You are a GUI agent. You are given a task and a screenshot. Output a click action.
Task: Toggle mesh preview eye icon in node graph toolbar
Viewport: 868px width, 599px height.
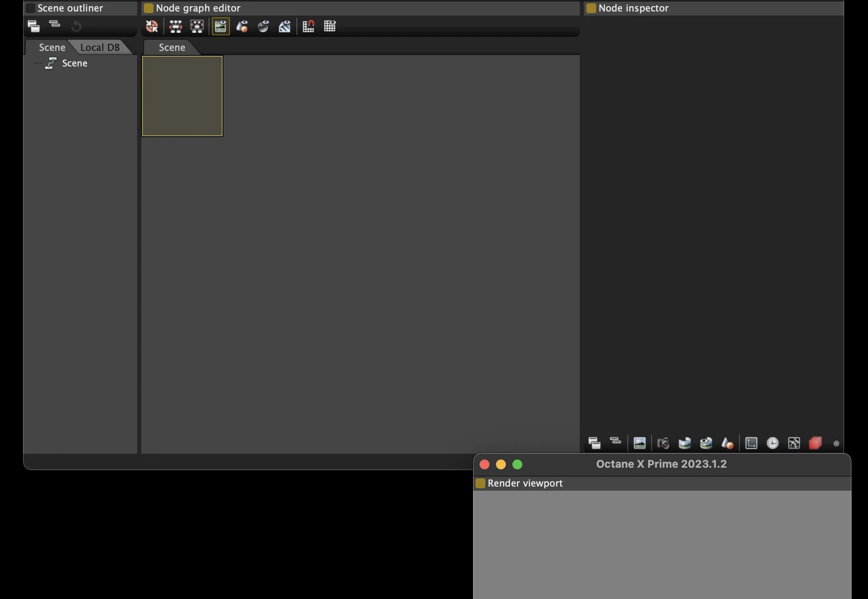[242, 27]
